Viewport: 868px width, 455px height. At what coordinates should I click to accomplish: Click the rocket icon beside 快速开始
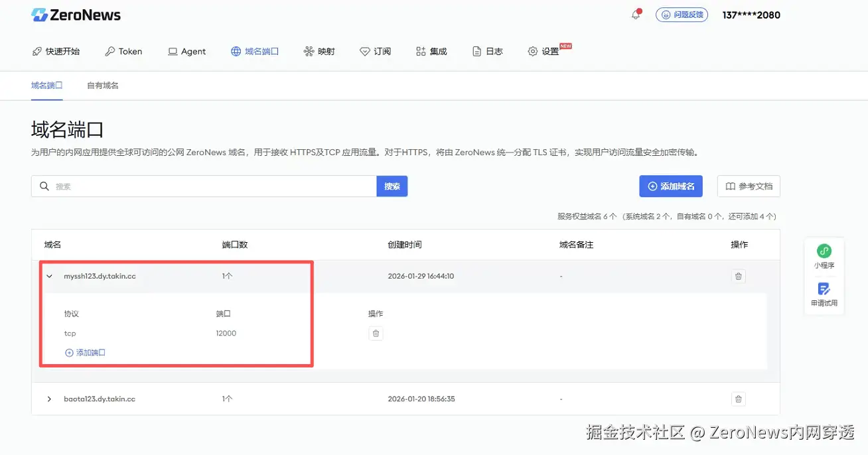[x=36, y=51]
